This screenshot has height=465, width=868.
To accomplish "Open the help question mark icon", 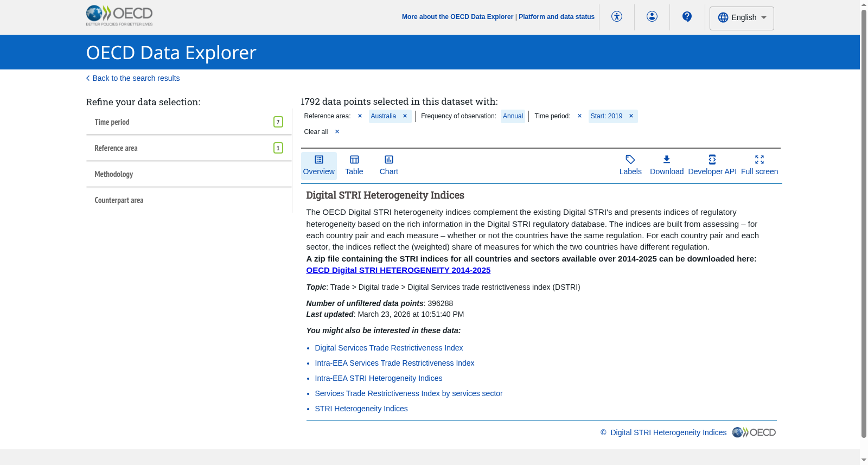I will tap(687, 16).
